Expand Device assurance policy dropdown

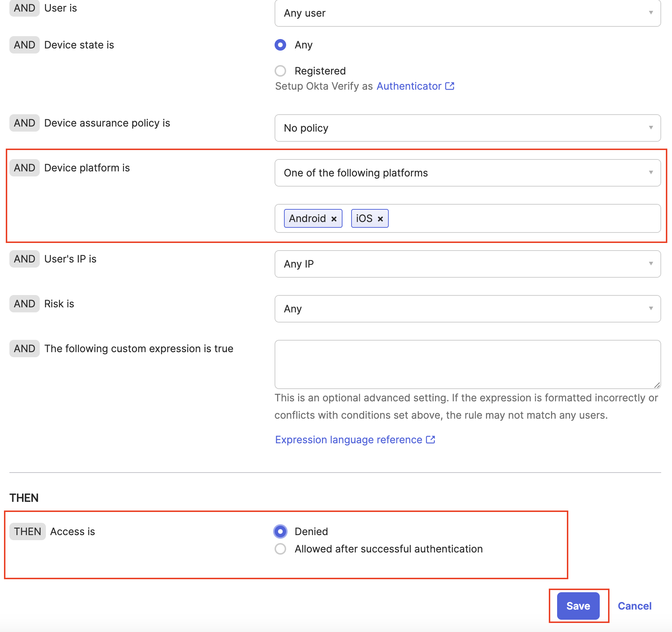tap(468, 128)
